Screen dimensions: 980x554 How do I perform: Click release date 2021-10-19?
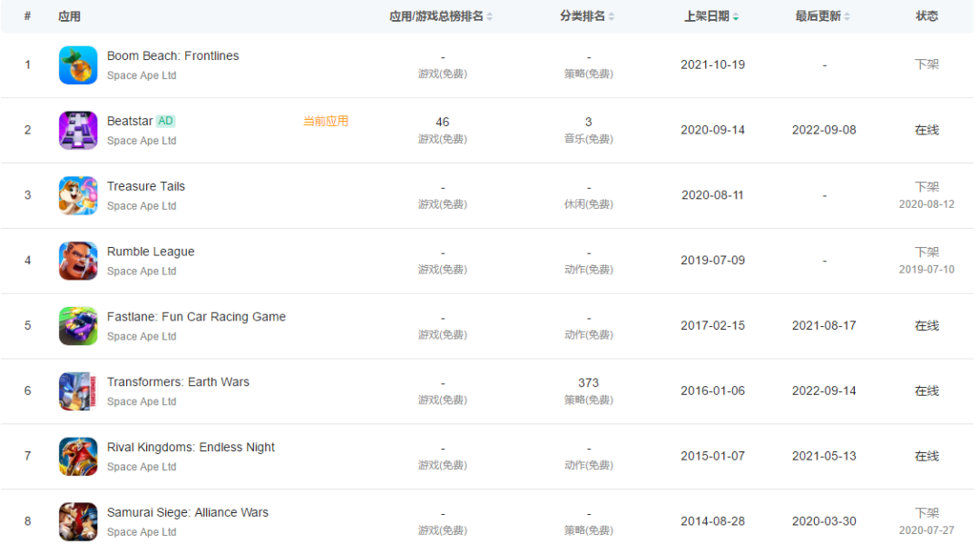pos(712,65)
